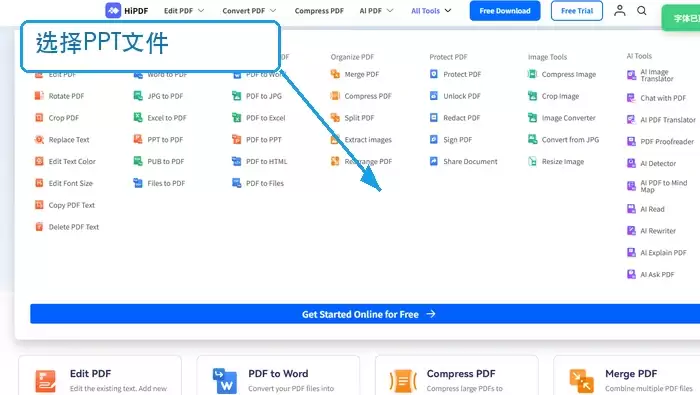Click the Chat with PDF icon
Viewport: 700px width, 395px height.
pyautogui.click(x=631, y=98)
